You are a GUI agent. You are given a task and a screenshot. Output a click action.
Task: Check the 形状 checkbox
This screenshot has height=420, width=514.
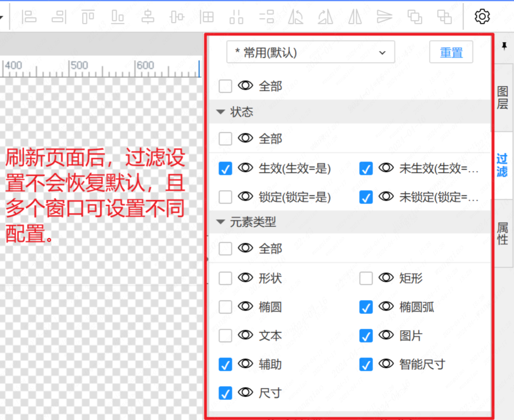coord(225,278)
